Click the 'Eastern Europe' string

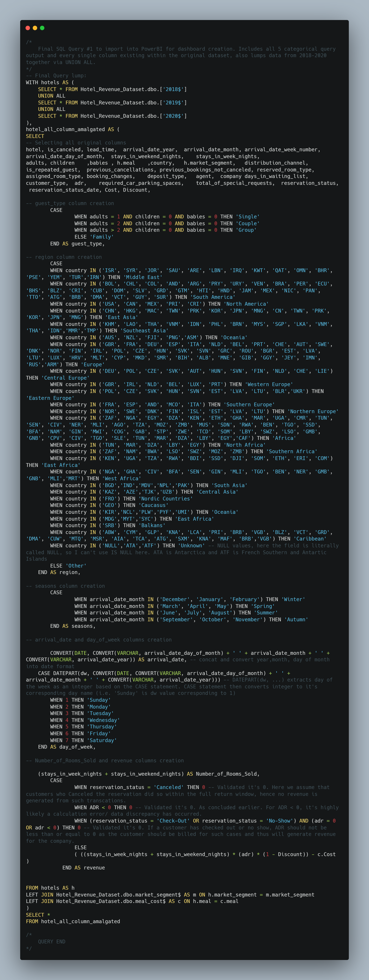click(50, 398)
